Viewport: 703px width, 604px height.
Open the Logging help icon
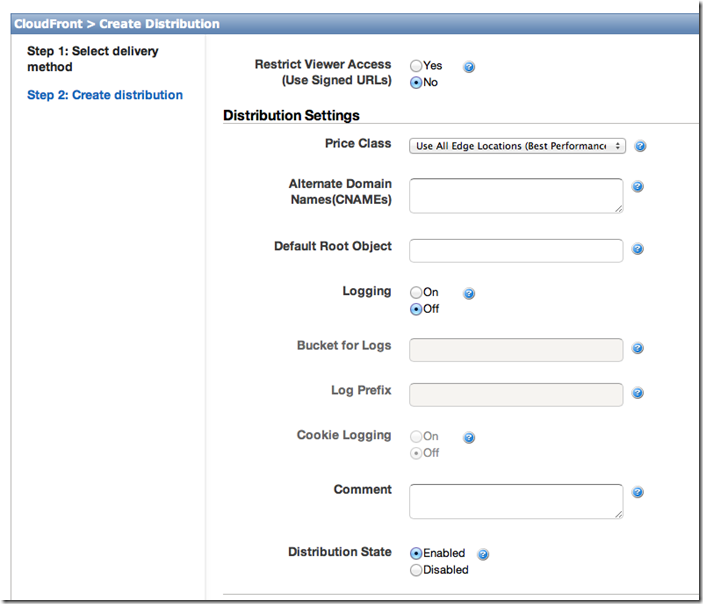(469, 293)
